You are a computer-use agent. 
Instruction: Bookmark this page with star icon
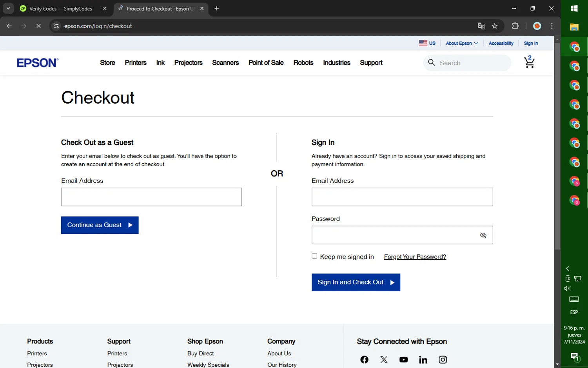495,26
